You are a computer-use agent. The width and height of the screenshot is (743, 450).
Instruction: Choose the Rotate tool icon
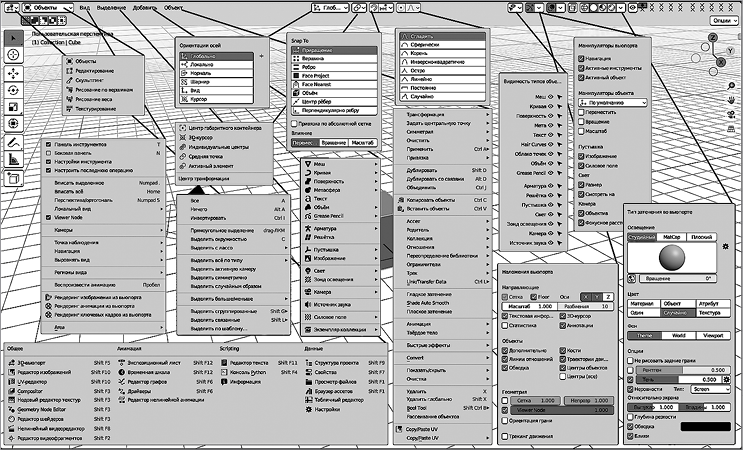click(12, 90)
